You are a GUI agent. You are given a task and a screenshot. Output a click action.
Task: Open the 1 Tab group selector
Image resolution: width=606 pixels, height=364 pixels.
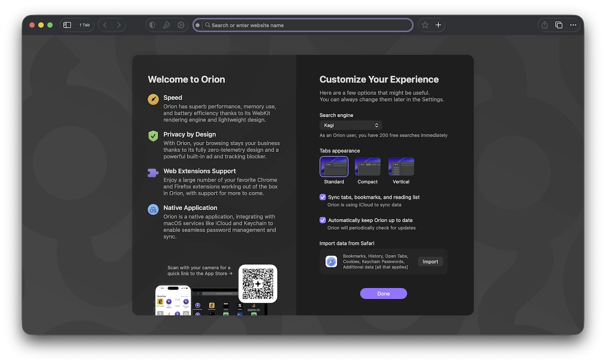tap(84, 25)
